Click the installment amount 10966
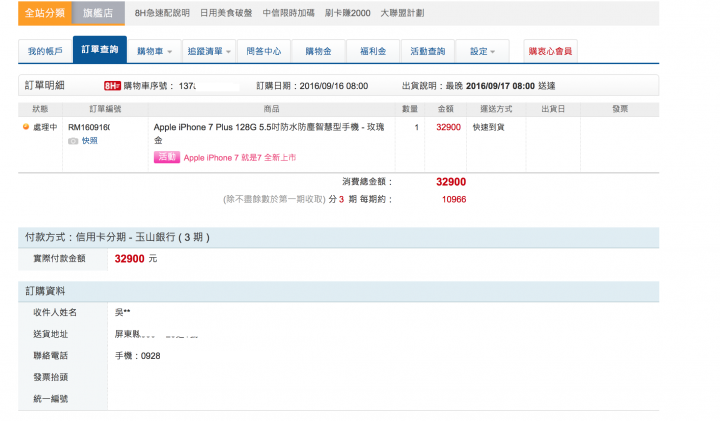This screenshot has width=720, height=421. [x=454, y=199]
